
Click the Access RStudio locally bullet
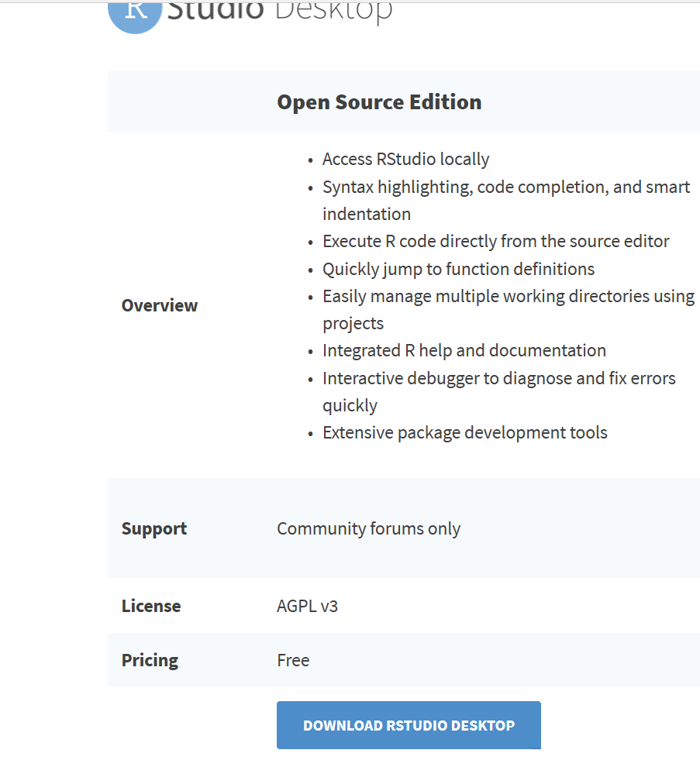405,159
